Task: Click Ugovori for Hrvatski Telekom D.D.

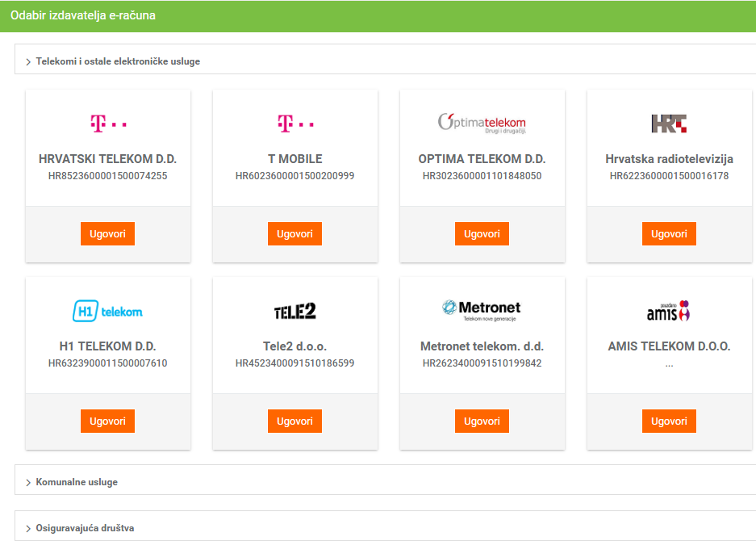Action: tap(107, 233)
